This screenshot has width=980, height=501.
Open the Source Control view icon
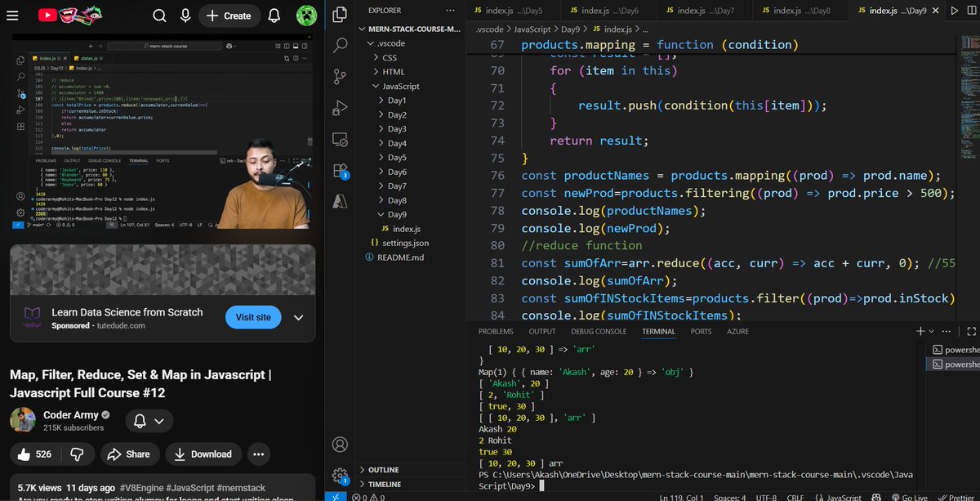[x=341, y=77]
